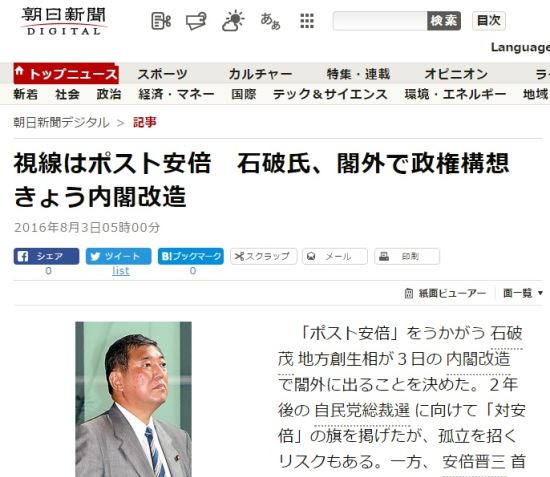The width and height of the screenshot is (550, 477).
Task: Expand the 面一覧 dropdown
Action: click(523, 293)
